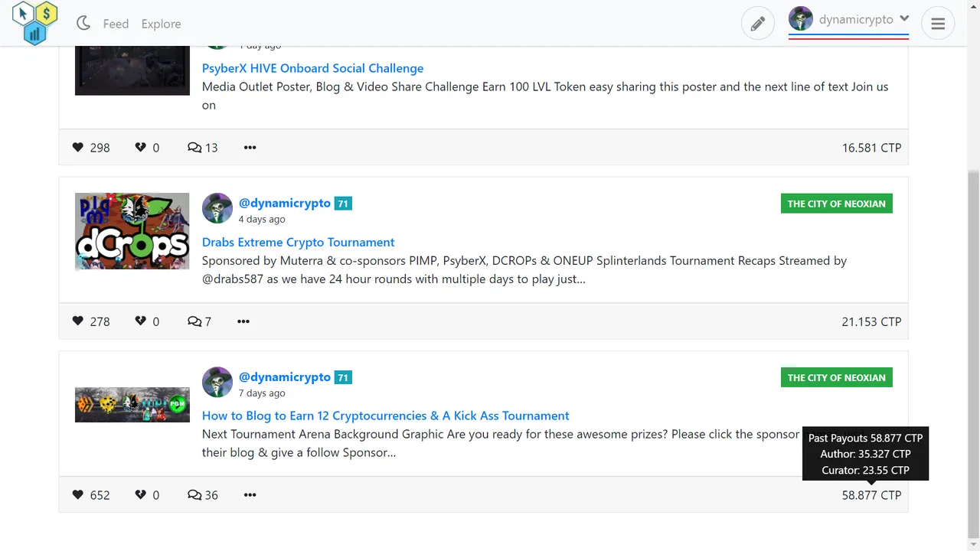This screenshot has width=980, height=551.
Task: Downvote broken heart on 298-likes post
Action: (141, 147)
